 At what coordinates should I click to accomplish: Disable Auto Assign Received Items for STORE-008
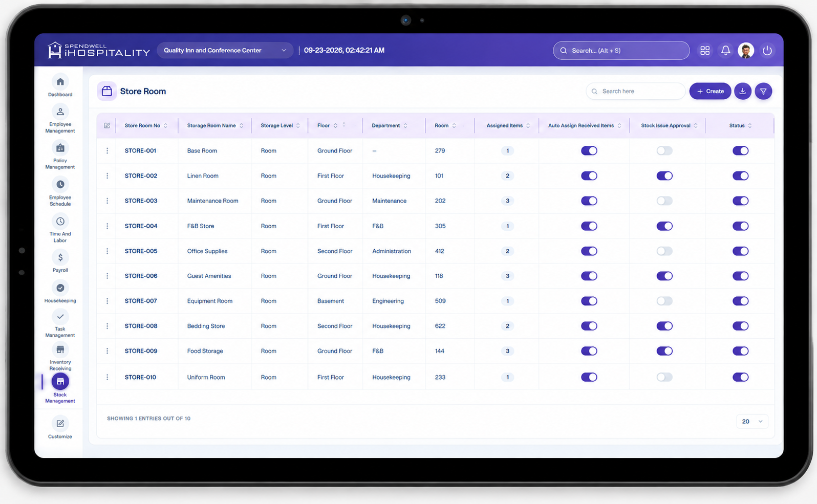pyautogui.click(x=589, y=326)
